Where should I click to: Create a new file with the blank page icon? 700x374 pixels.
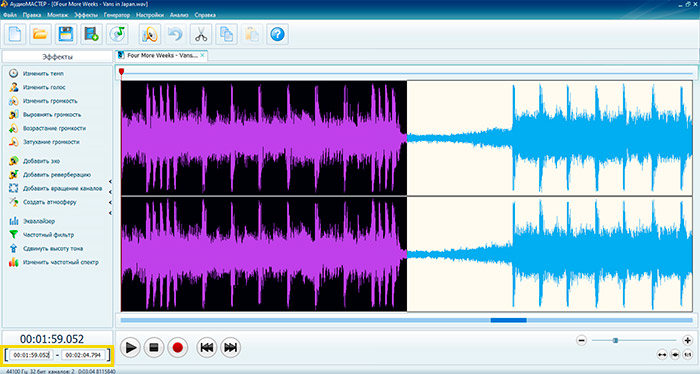[15, 34]
